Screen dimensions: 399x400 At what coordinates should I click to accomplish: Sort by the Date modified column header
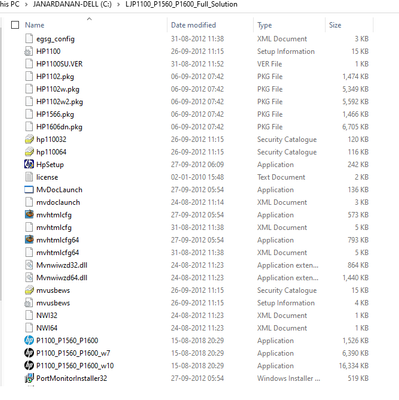193,25
